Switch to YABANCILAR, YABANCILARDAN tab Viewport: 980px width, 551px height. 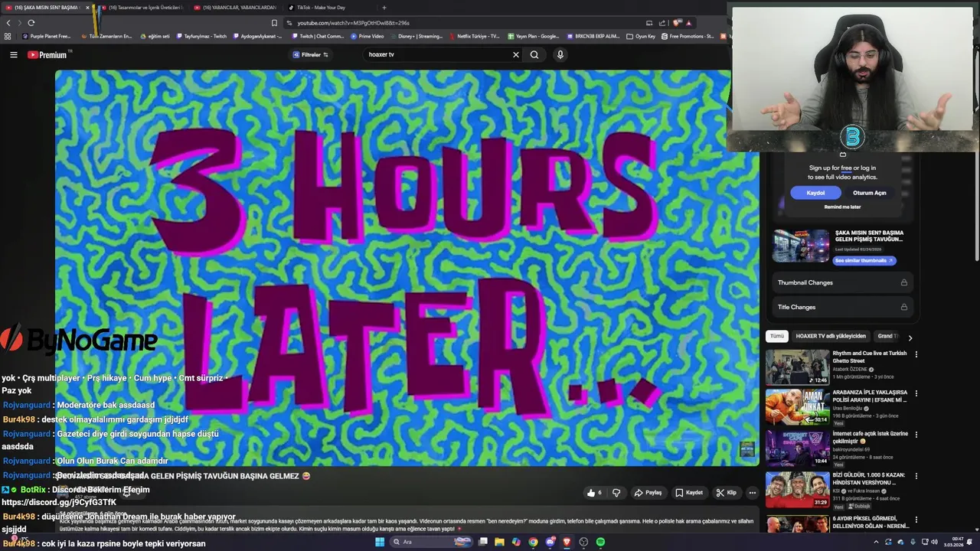click(x=236, y=8)
